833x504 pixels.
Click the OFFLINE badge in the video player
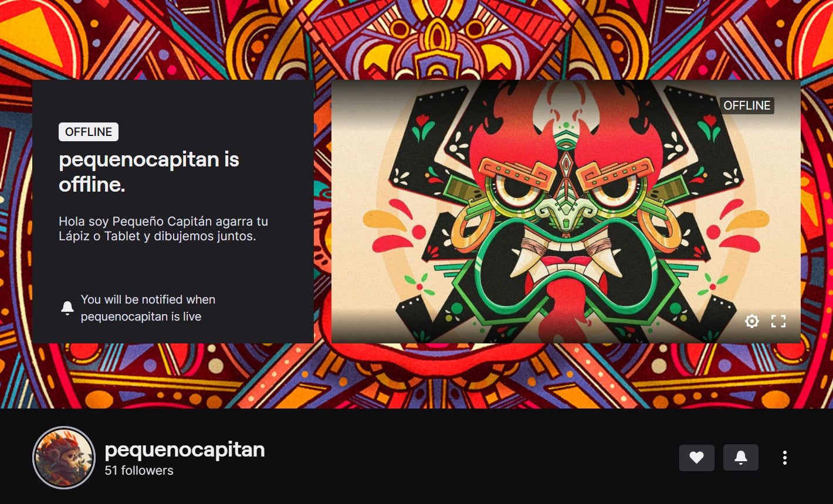coord(747,105)
